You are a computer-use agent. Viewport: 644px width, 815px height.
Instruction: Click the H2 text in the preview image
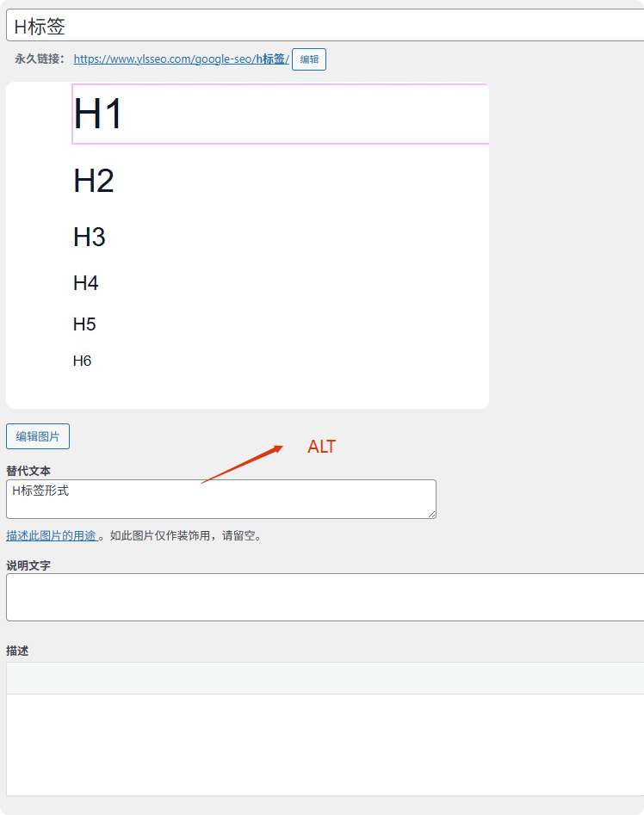click(93, 181)
